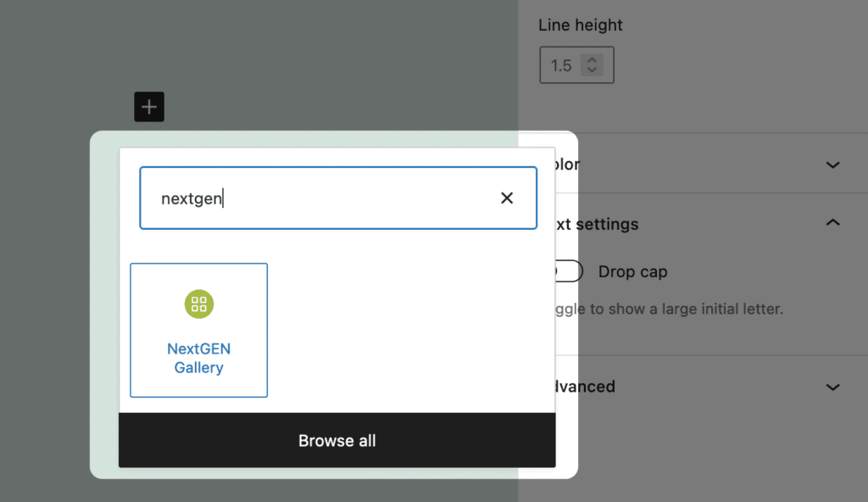Click the Drop cap label text
This screenshot has width=868, height=502.
pyautogui.click(x=632, y=271)
